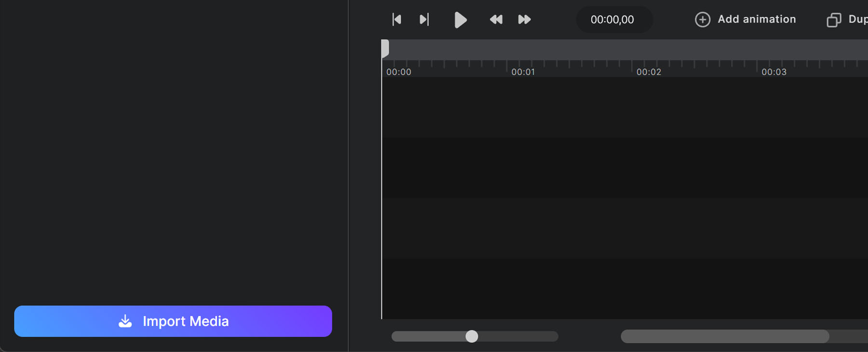Click the fast-forward double-arrow icon
Image resolution: width=868 pixels, height=352 pixels.
(x=524, y=19)
